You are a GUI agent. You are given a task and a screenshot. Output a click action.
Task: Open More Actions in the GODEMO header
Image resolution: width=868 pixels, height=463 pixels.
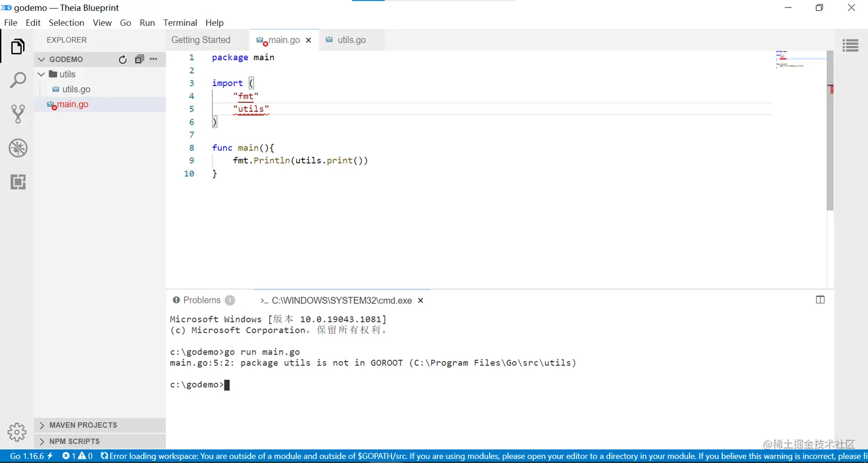pyautogui.click(x=153, y=59)
